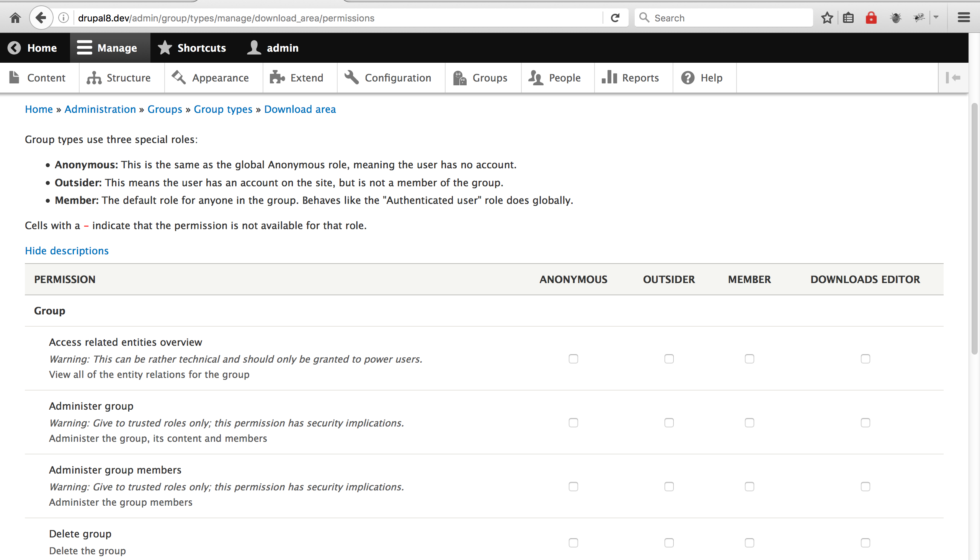The image size is (980, 560).
Task: Click the spider extension icon
Action: pos(919,18)
